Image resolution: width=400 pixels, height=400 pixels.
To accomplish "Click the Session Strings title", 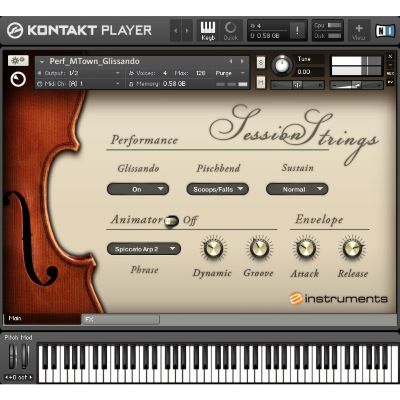I will (x=293, y=135).
